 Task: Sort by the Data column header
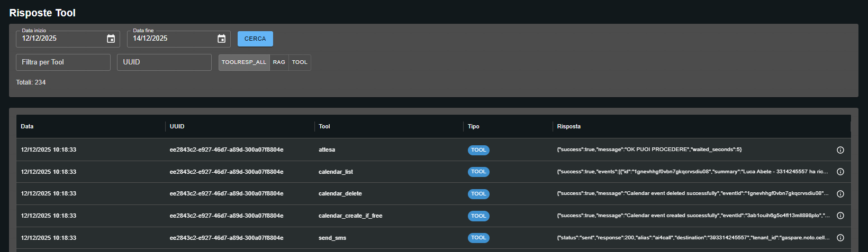point(27,126)
